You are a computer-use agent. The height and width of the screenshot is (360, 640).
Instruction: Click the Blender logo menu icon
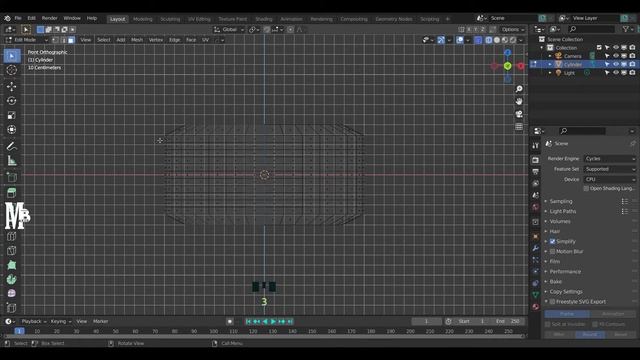click(7, 18)
